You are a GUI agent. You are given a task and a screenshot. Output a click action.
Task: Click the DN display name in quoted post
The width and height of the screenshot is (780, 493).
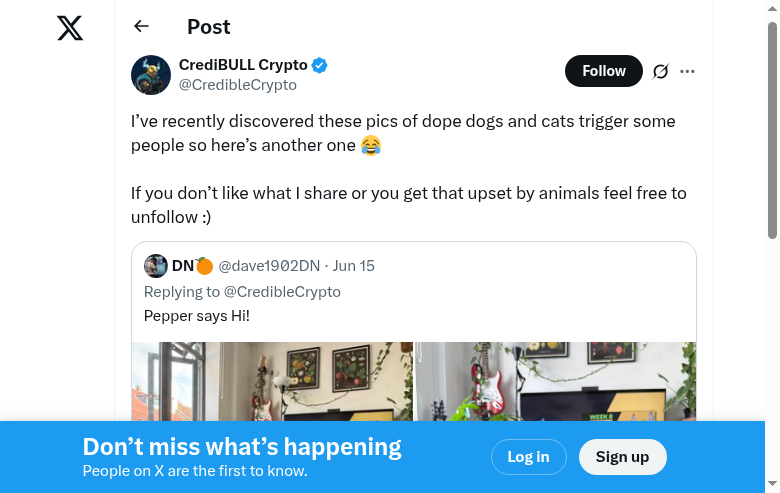183,266
